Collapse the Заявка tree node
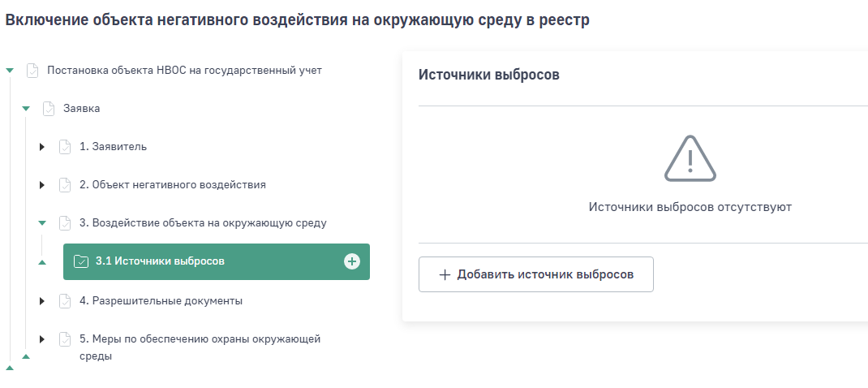This screenshot has height=388, width=868. click(26, 108)
